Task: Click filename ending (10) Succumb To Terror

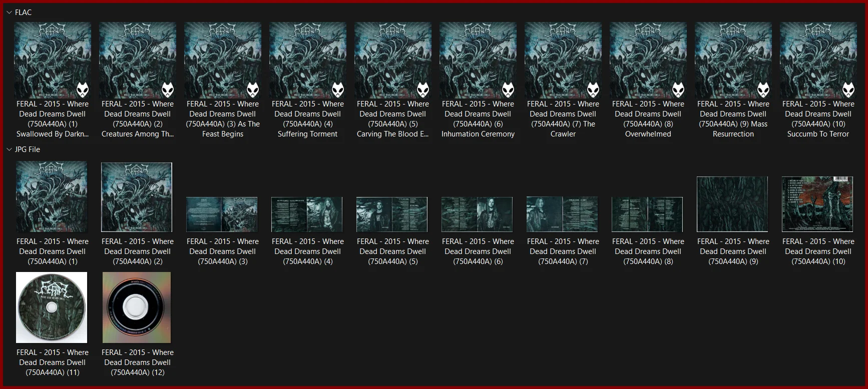Action: pyautogui.click(x=818, y=119)
